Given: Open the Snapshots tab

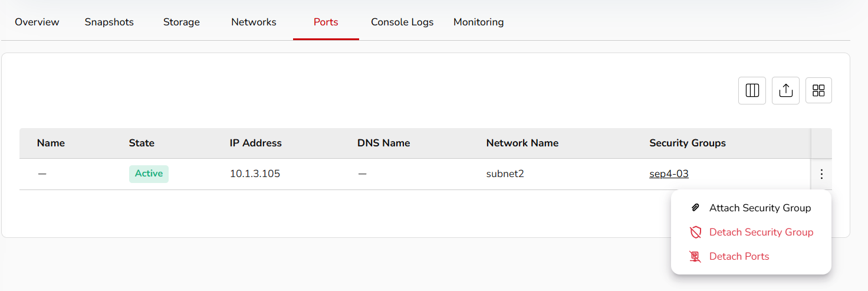Looking at the screenshot, I should point(109,22).
